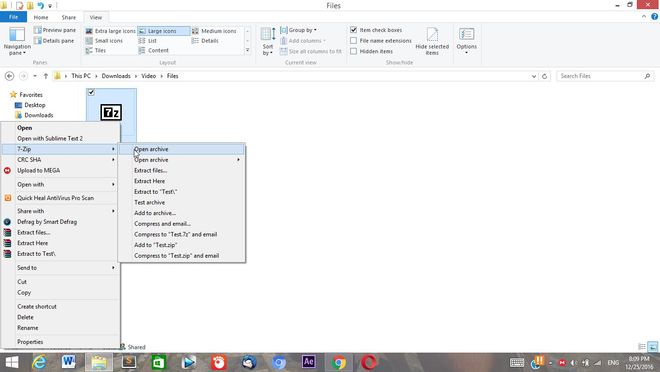Open Google Chrome from taskbar

[x=338, y=362]
